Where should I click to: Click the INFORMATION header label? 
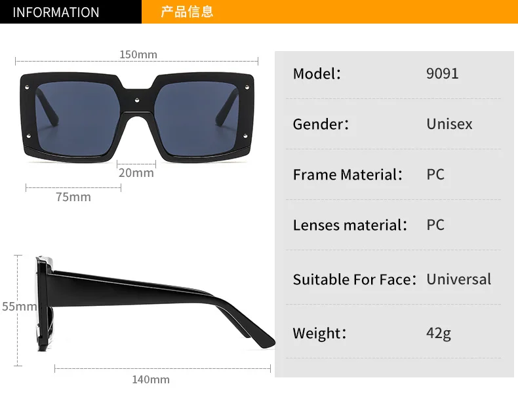click(x=56, y=12)
